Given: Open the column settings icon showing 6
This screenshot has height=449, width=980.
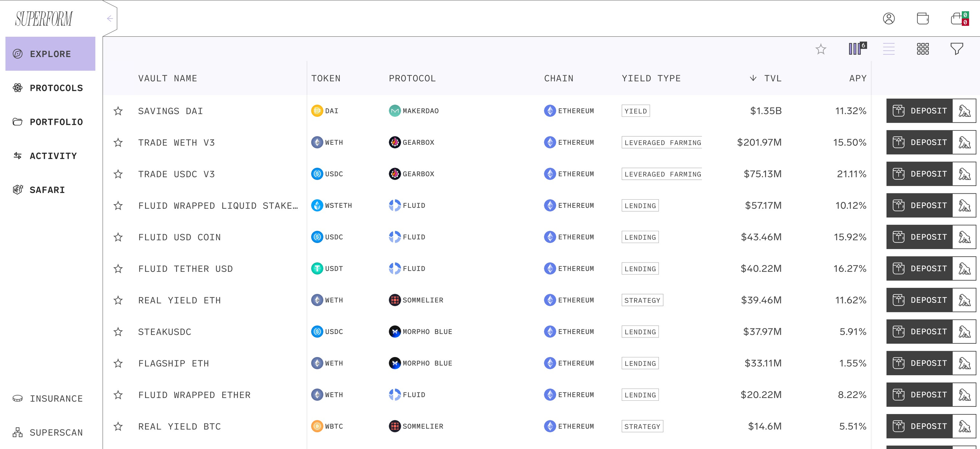Looking at the screenshot, I should [856, 49].
